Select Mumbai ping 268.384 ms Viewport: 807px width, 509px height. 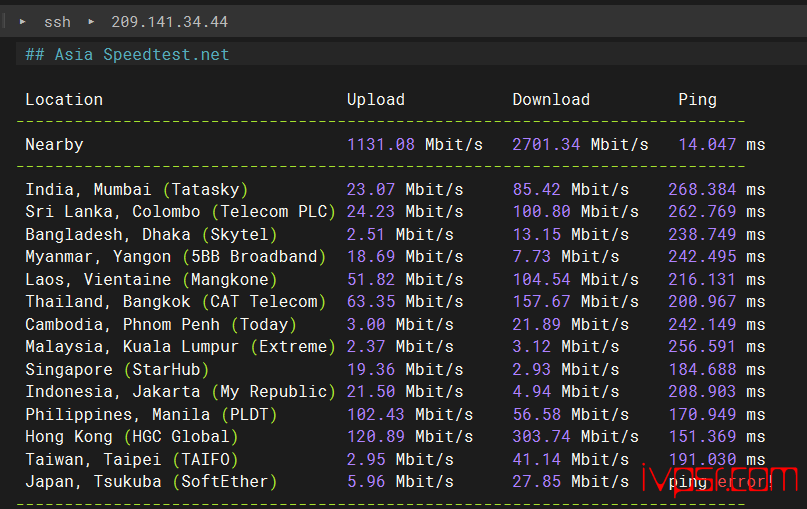[x=717, y=190]
